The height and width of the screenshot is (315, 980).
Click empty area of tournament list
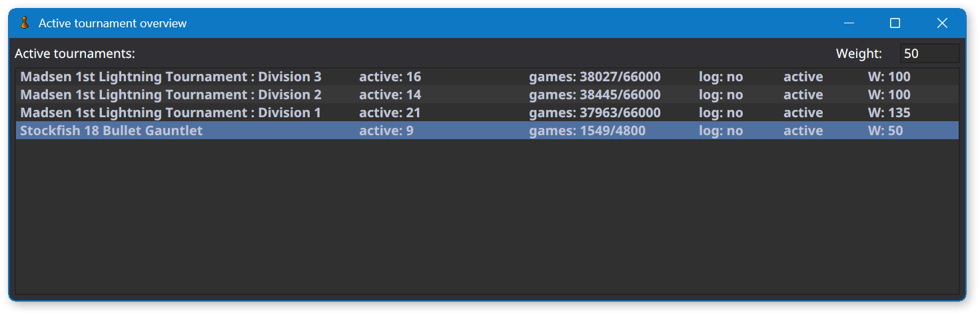pyautogui.click(x=487, y=216)
